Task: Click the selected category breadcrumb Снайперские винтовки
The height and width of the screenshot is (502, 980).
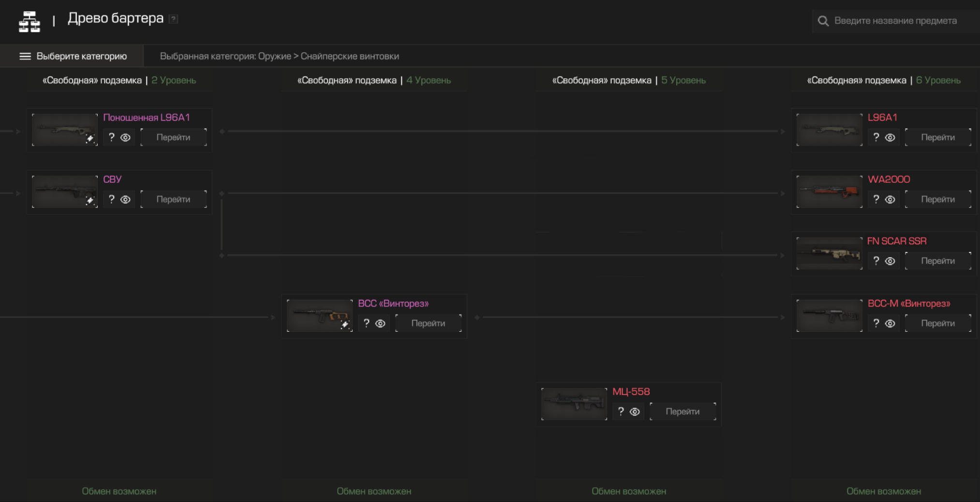Action: [x=350, y=56]
